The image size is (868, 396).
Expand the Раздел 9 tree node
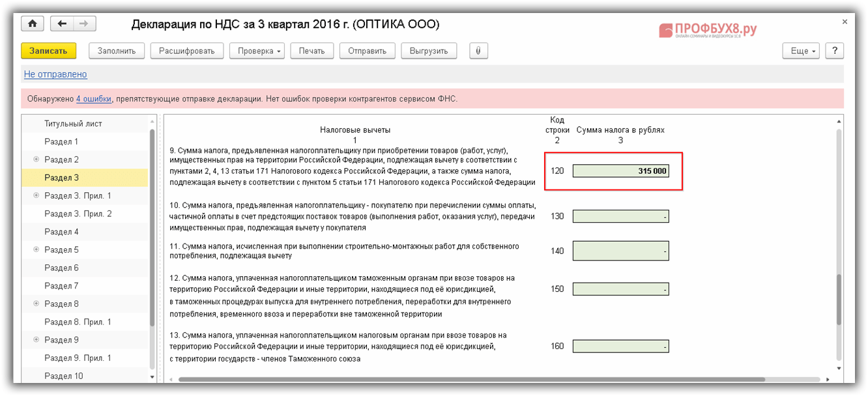point(36,339)
